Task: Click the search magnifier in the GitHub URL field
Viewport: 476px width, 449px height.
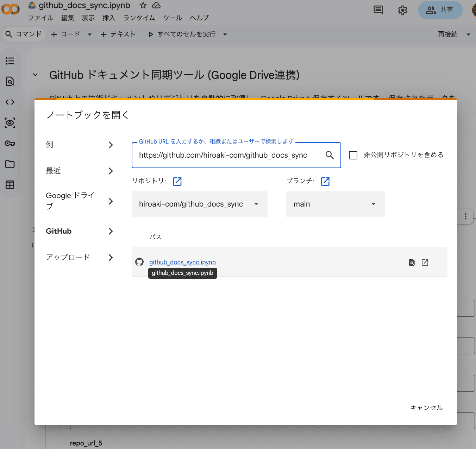Action: click(x=330, y=155)
